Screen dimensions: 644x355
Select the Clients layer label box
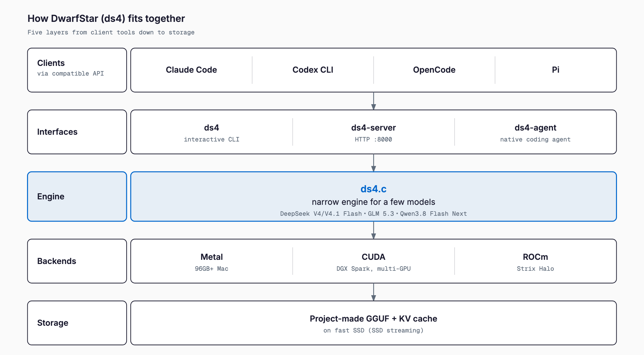coord(77,70)
